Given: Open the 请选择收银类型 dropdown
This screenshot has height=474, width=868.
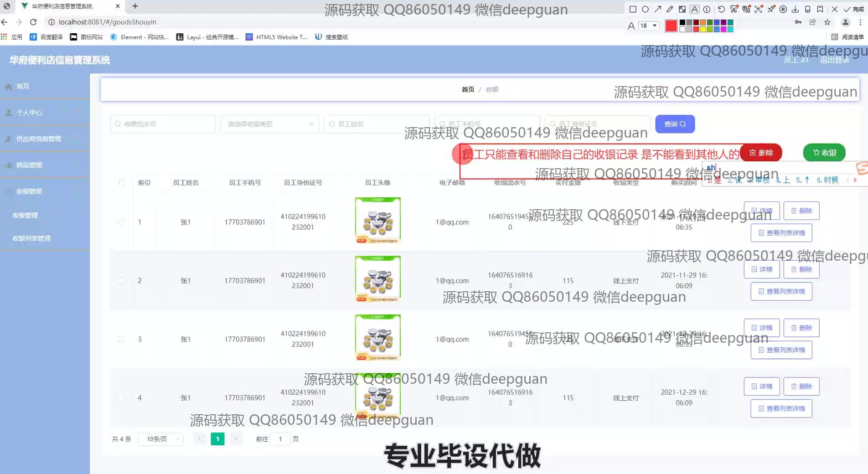Looking at the screenshot, I should point(270,124).
